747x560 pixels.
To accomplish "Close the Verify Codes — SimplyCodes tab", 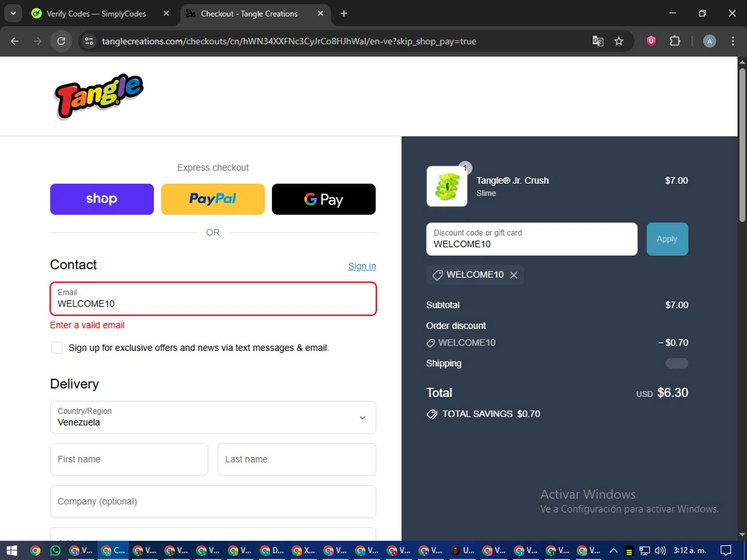I will tap(166, 13).
